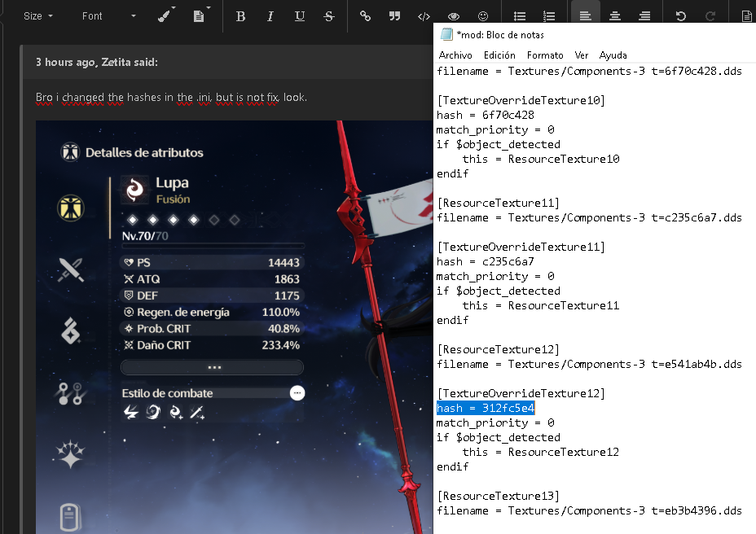Image resolution: width=756 pixels, height=534 pixels.
Task: Click [ResourceTexture13] section header
Action: [498, 496]
